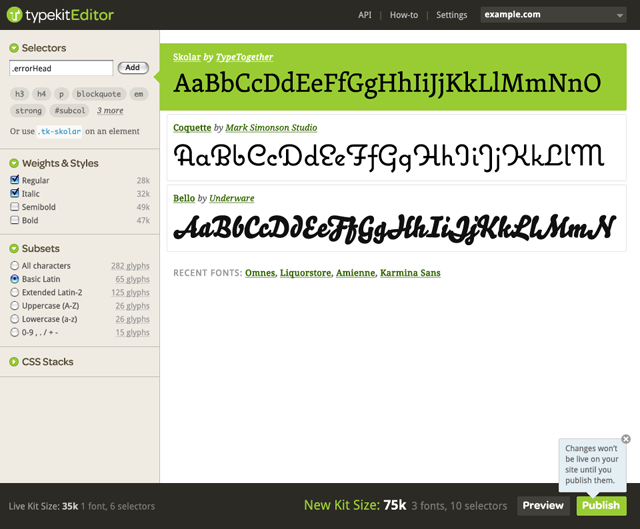
Task: Expand the CSS Stacks section
Action: (14, 362)
